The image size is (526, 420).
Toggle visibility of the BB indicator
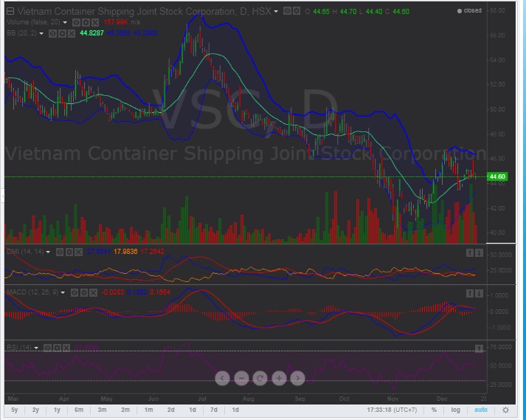tap(53, 33)
